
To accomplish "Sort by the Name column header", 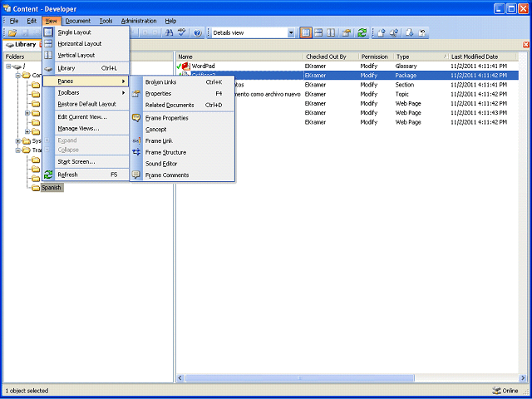I will pos(239,57).
